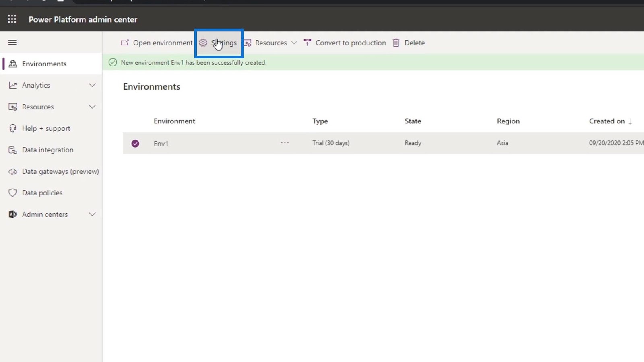Open the toolbar Resources dropdown chevron
This screenshot has height=362, width=644.
[294, 43]
